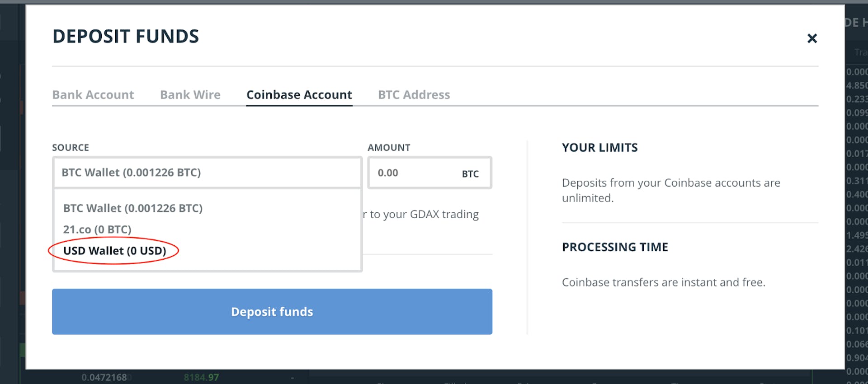Click the DEPOSIT FUNDS heading
This screenshot has height=384, width=868.
126,36
